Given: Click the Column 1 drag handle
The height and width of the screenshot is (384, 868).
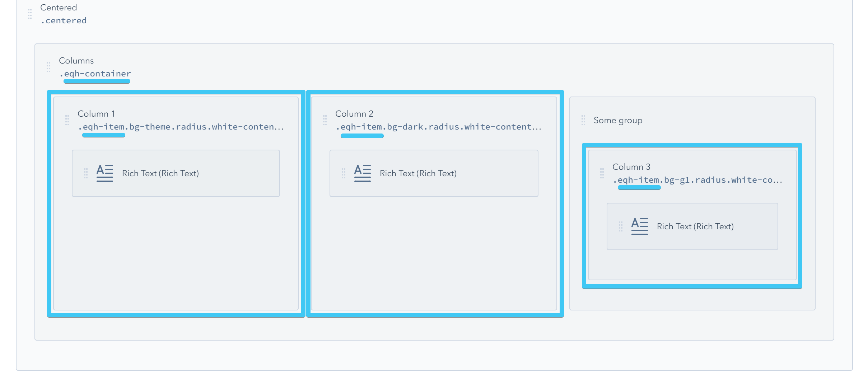Looking at the screenshot, I should click(67, 120).
